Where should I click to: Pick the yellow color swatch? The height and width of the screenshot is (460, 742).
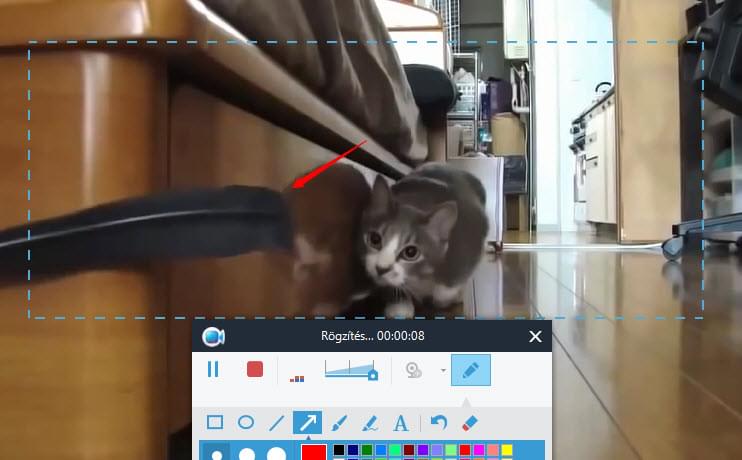[507, 450]
